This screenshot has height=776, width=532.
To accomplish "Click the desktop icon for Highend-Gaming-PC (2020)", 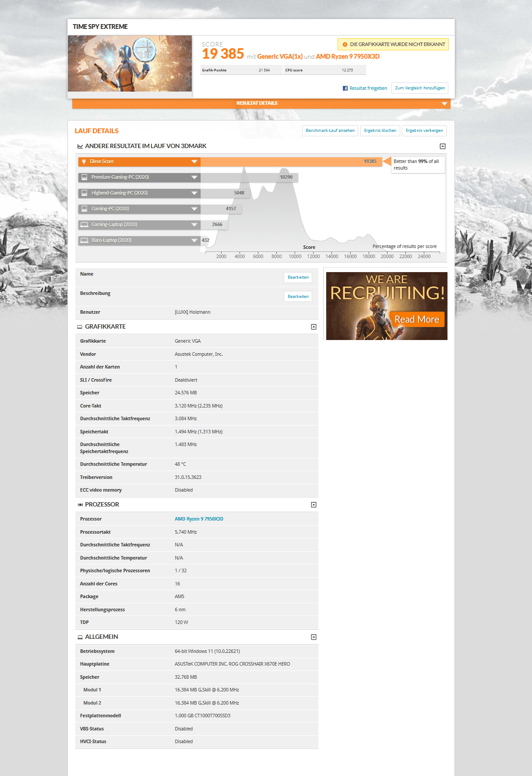I will (x=85, y=193).
